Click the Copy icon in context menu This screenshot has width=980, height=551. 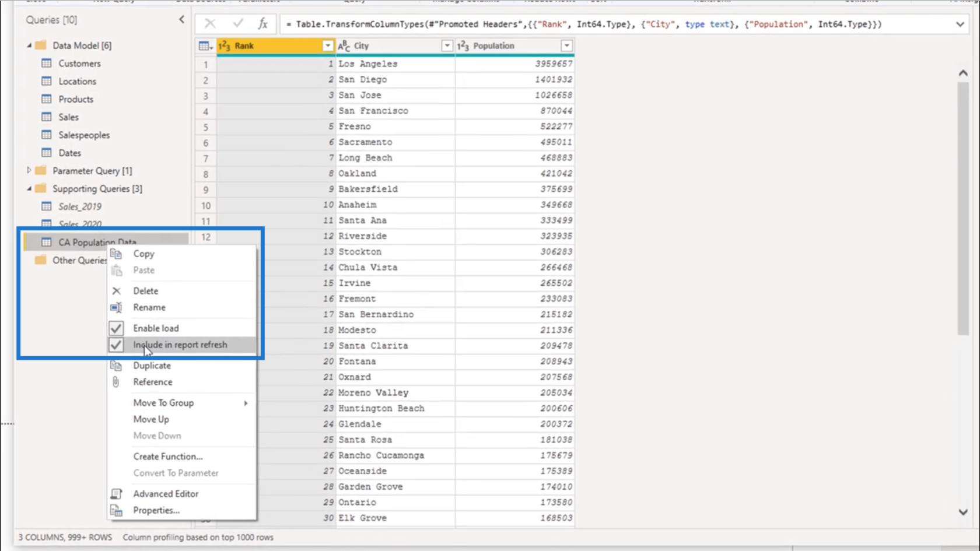point(117,254)
